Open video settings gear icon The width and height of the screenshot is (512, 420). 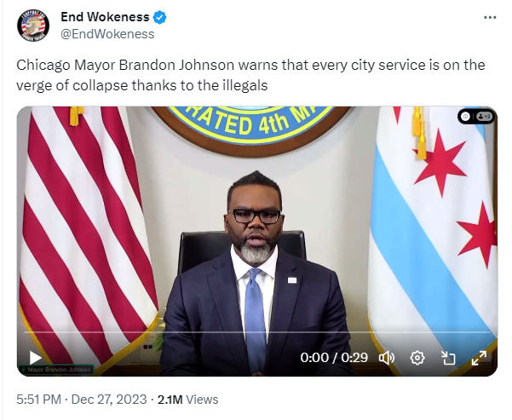click(x=417, y=358)
